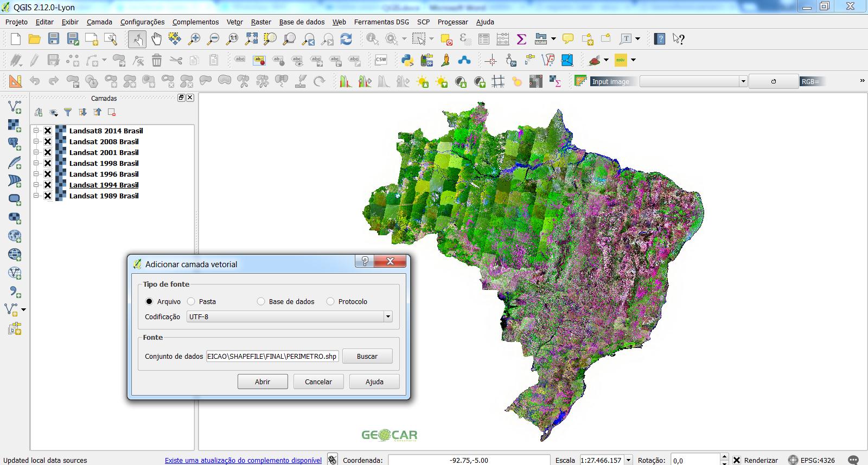Viewport: 868px width, 465px height.
Task: Zoom to full extent icon
Action: (251, 39)
